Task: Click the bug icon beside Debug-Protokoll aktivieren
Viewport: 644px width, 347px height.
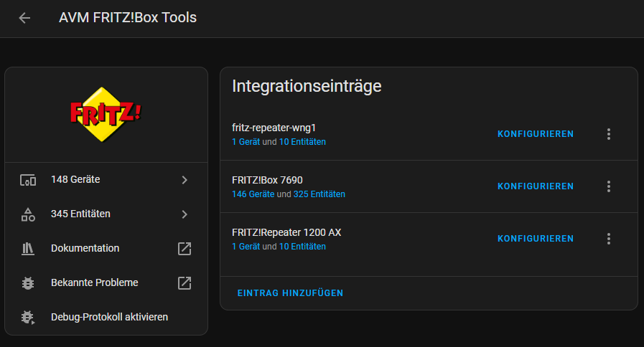Action: pyautogui.click(x=28, y=317)
